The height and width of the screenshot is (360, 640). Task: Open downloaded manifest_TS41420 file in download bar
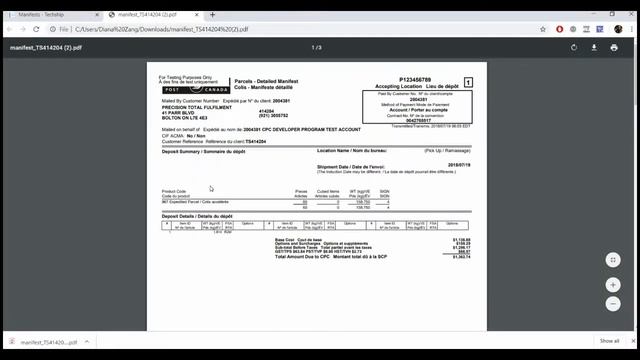point(48,342)
